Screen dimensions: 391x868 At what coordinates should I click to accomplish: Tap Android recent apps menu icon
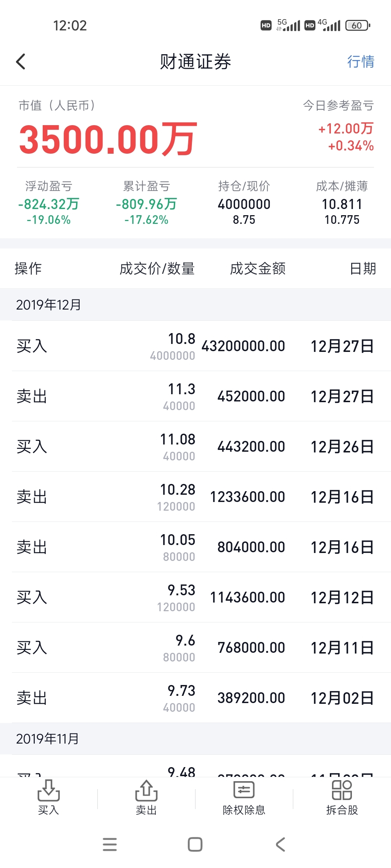(110, 844)
